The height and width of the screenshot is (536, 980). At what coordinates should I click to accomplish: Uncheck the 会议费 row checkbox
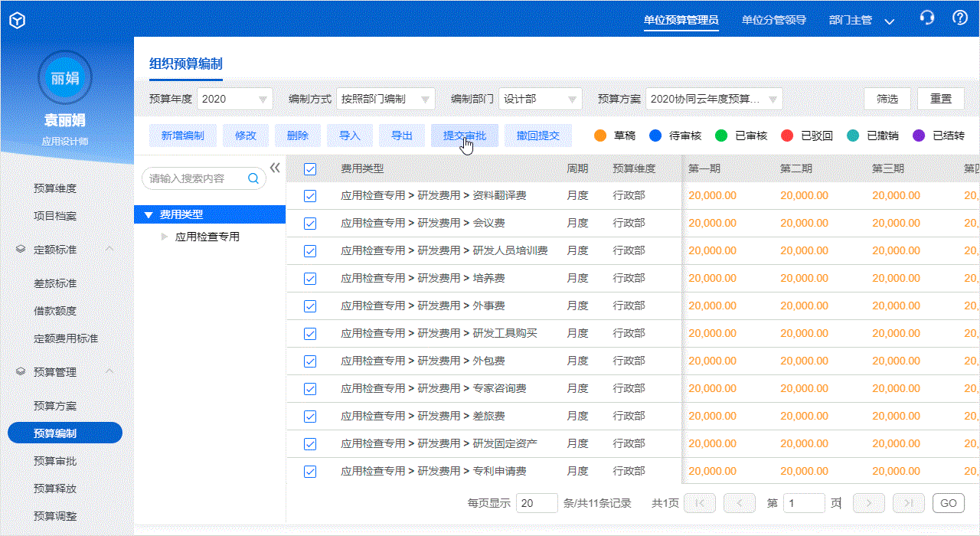coord(310,224)
